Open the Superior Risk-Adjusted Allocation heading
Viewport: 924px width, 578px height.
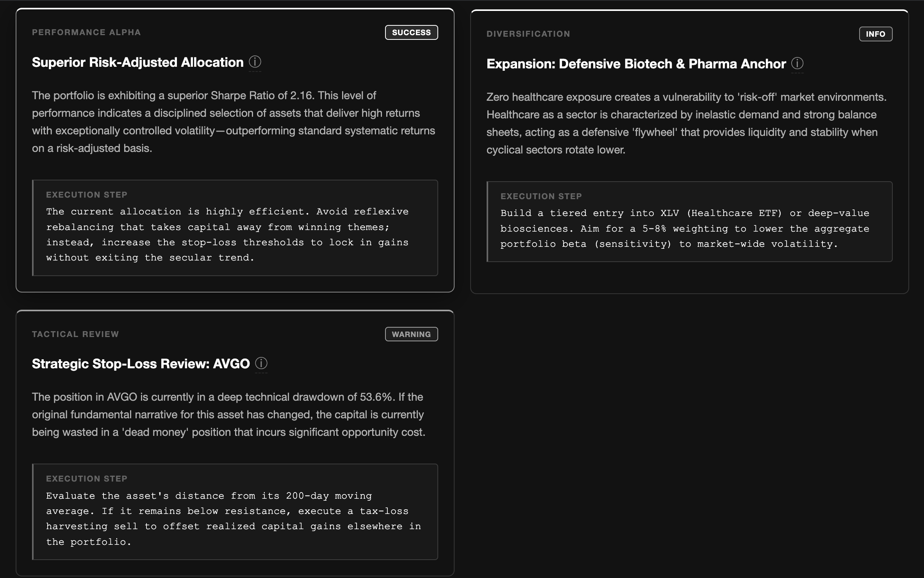pos(137,62)
